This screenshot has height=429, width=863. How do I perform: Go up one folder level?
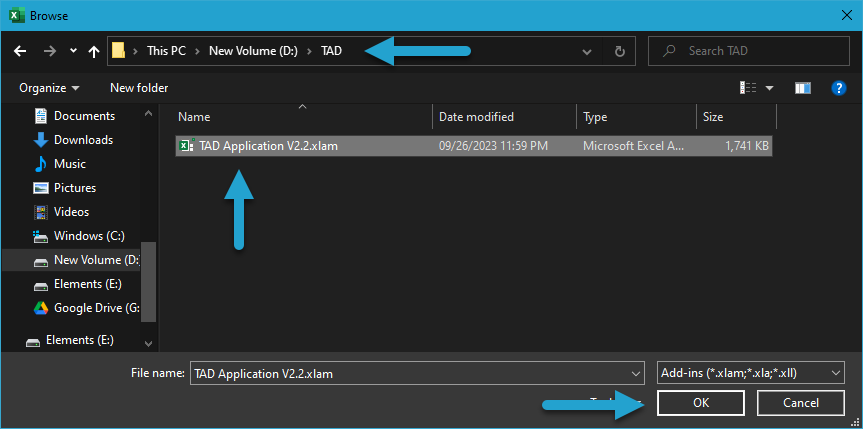(94, 51)
